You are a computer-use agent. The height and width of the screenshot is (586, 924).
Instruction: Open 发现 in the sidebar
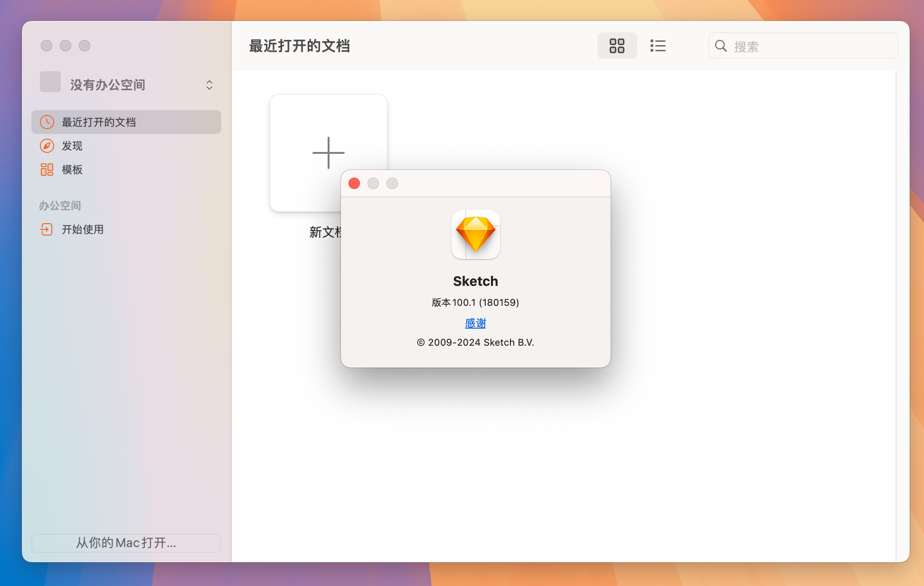126,146
